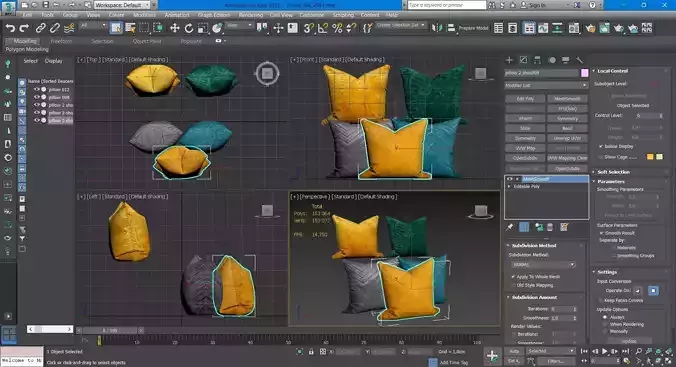Toggle Angle Snap in the toolbar
The height and width of the screenshot is (367, 676).
322,28
